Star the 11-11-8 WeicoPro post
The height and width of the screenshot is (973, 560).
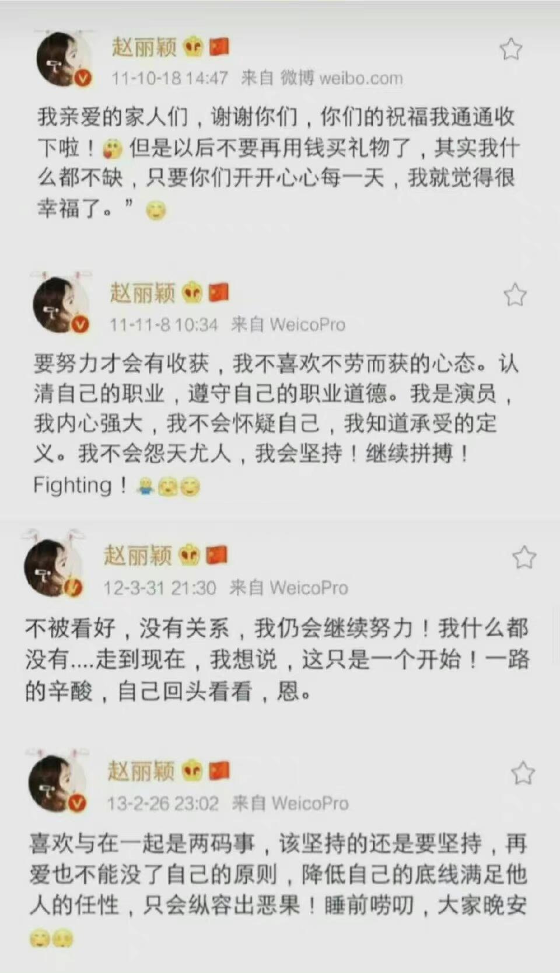pos(515,295)
